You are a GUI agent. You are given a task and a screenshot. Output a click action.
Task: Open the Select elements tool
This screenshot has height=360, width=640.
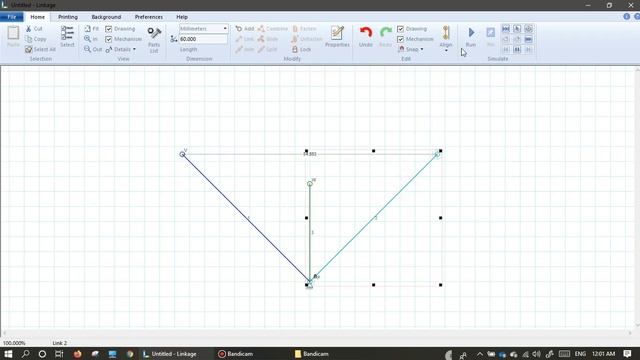click(x=67, y=36)
